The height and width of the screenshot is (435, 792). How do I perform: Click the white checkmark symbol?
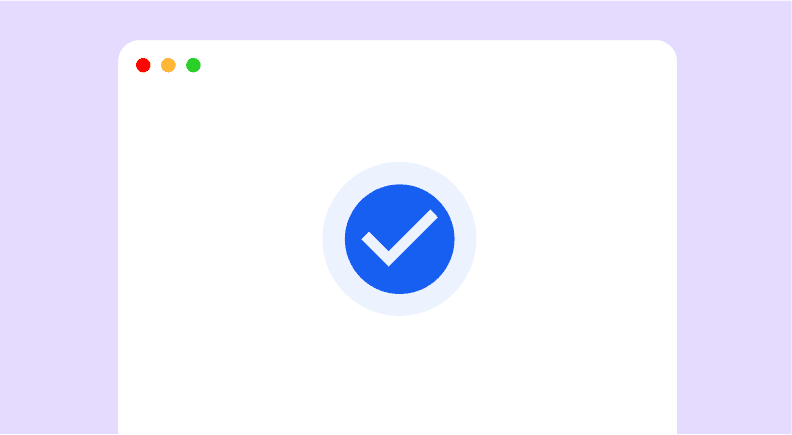click(x=400, y=237)
